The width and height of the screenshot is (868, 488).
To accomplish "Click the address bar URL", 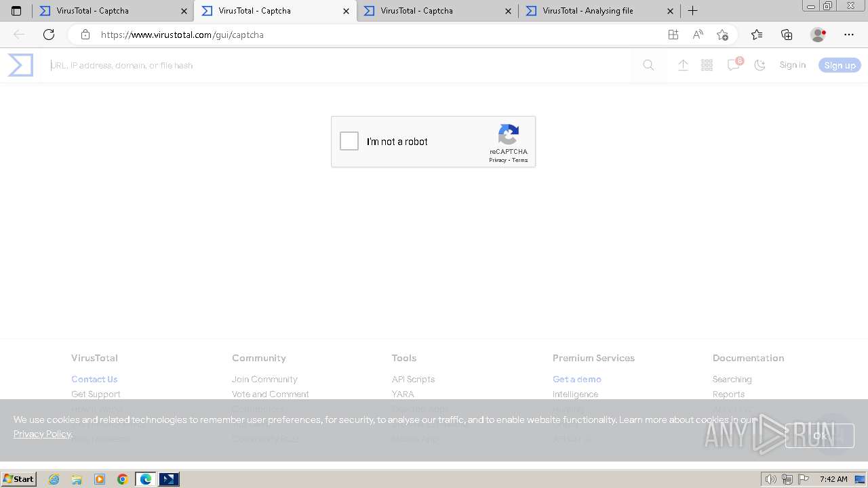I will point(182,35).
